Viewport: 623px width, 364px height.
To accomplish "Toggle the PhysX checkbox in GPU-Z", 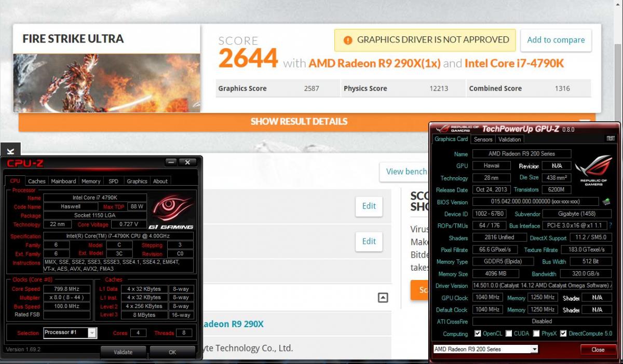I will tap(536, 333).
